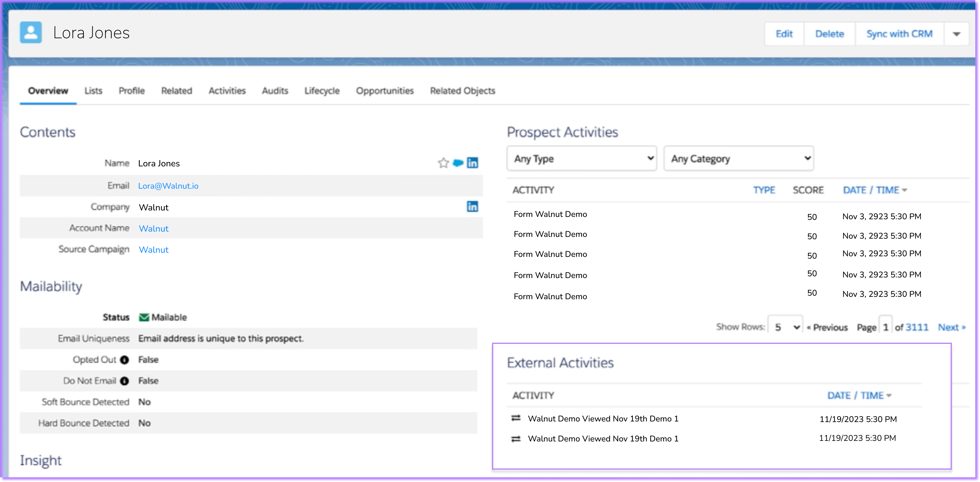Open the dropdown arrow beside Sync with CRM

956,34
